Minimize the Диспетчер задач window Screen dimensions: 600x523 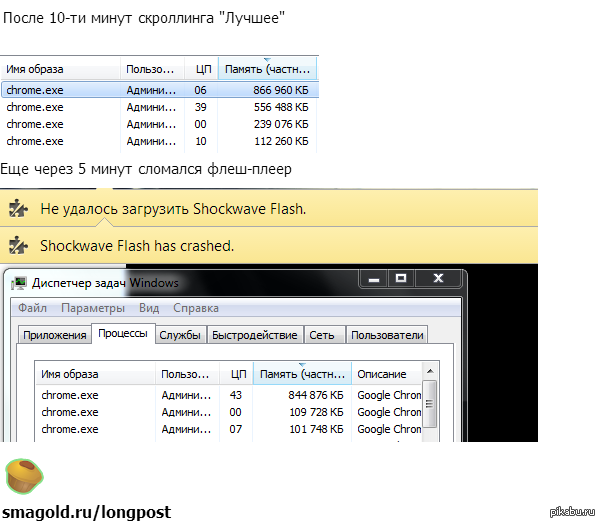point(373,278)
